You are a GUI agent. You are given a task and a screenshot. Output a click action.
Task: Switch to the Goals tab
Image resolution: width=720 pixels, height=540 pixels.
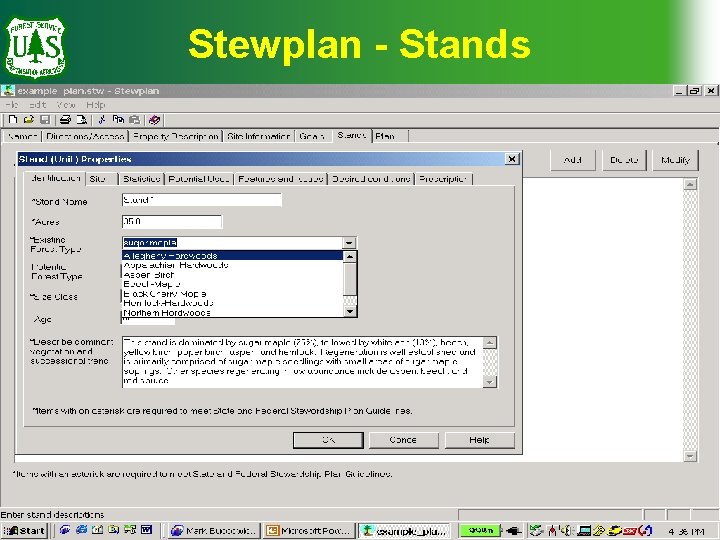click(x=312, y=136)
